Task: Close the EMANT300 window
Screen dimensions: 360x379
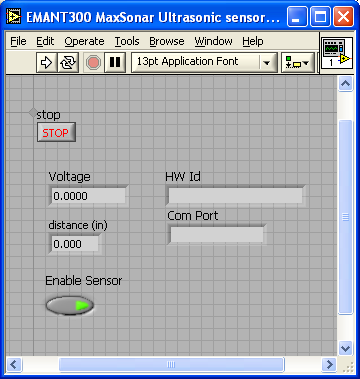Action: pyautogui.click(x=343, y=16)
